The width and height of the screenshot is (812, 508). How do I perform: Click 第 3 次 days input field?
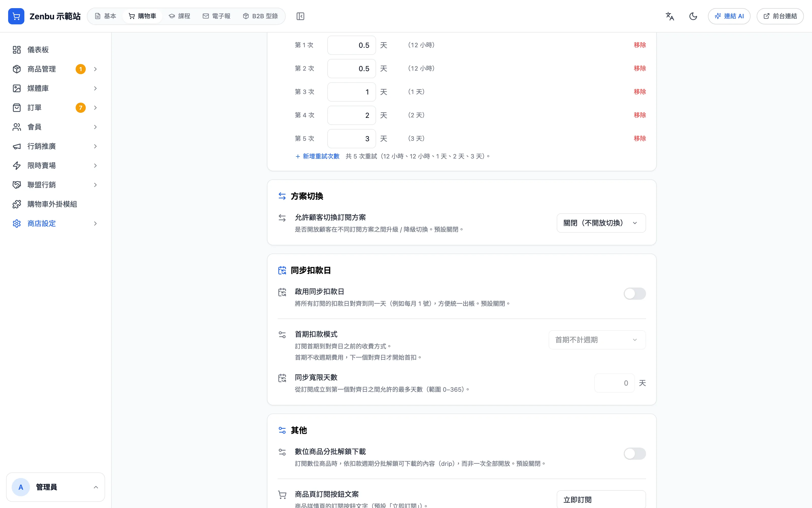point(351,92)
